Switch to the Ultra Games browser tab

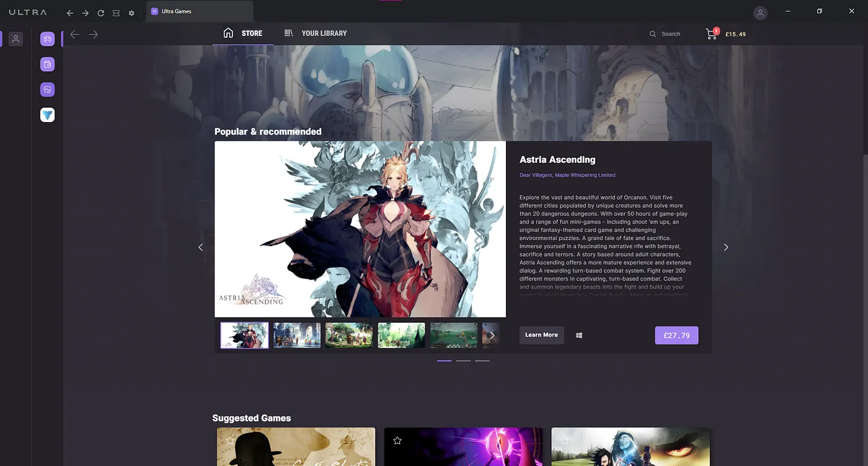point(200,12)
